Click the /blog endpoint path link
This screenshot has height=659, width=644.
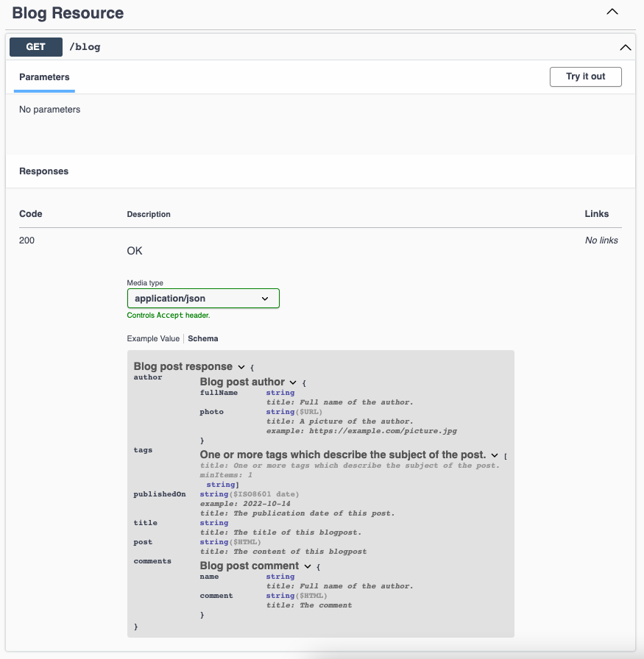tap(86, 46)
